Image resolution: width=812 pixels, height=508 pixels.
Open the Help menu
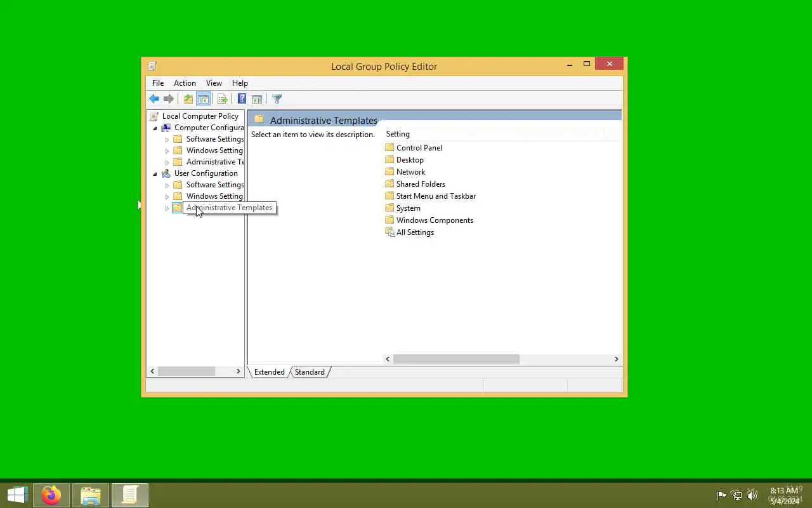click(x=240, y=83)
